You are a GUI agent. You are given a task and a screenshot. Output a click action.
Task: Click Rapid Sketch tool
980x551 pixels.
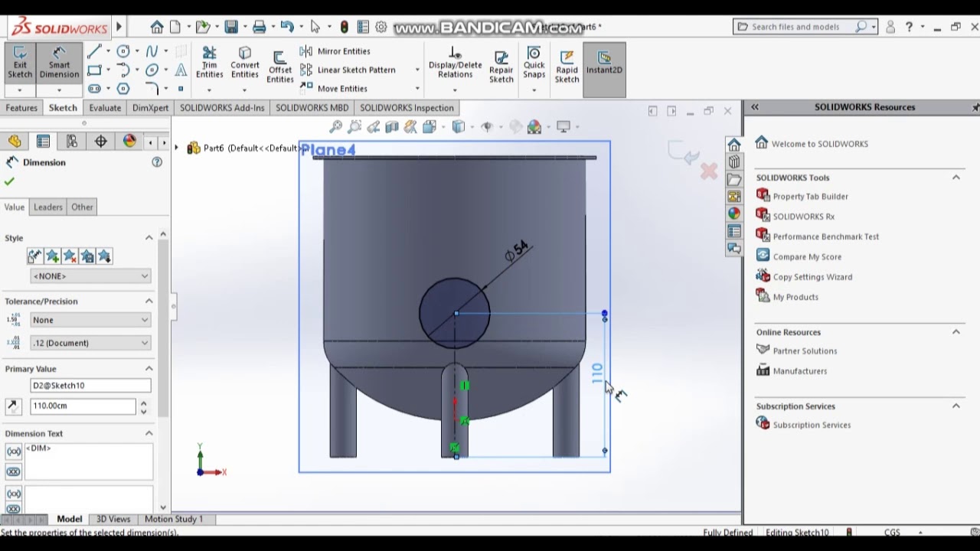[567, 67]
